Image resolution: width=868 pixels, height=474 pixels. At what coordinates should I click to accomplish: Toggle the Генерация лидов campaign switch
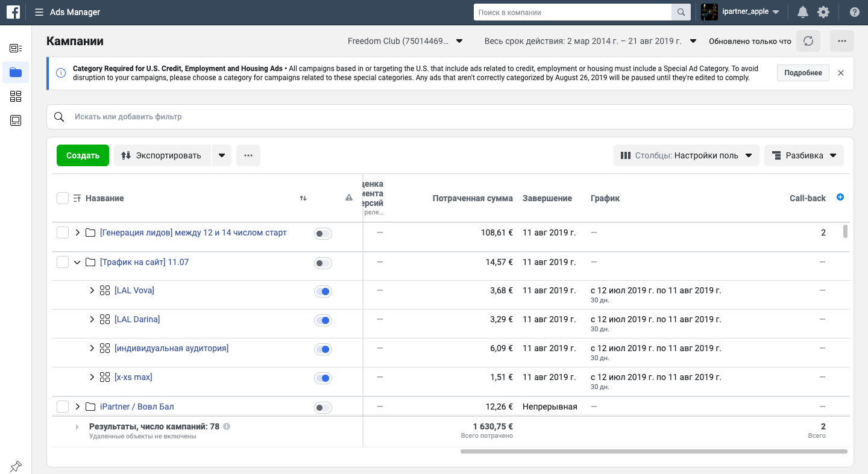tap(322, 234)
